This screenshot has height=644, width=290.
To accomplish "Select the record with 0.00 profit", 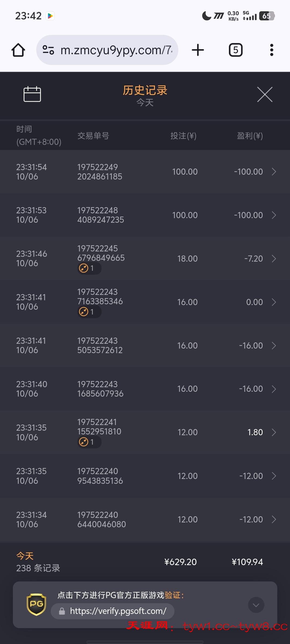I will coord(145,302).
